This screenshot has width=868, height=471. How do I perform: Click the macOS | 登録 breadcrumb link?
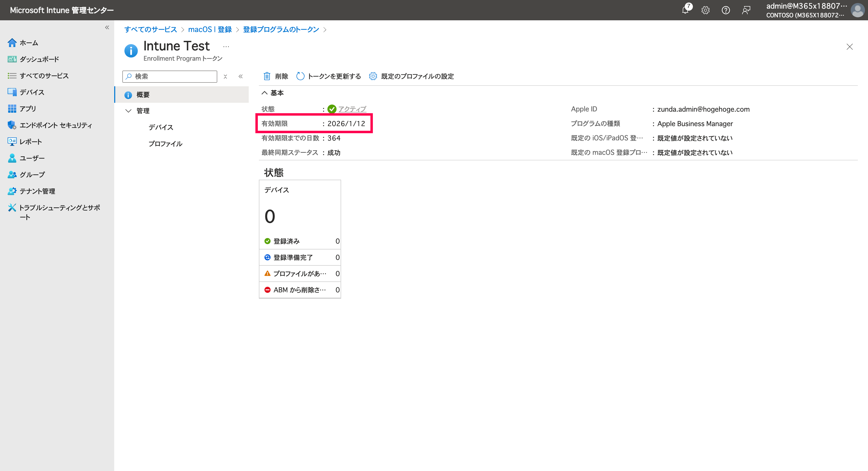(210, 30)
